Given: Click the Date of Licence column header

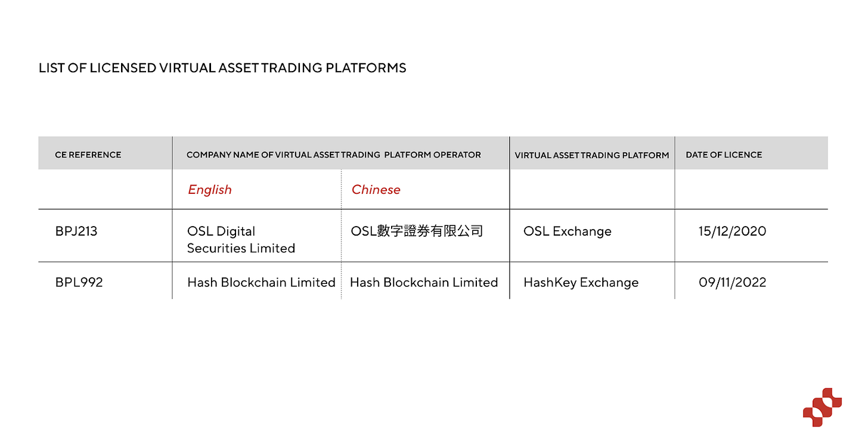Looking at the screenshot, I should pyautogui.click(x=724, y=154).
